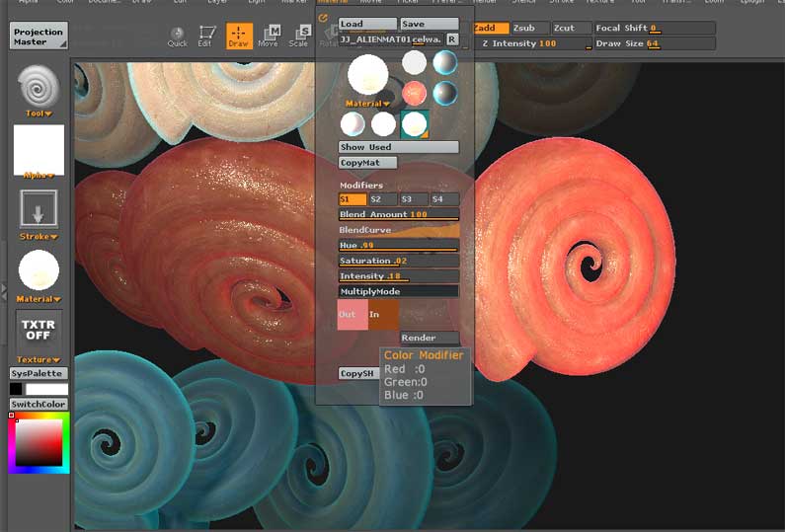Click the pink Out color swatch
785x532 pixels.
click(x=353, y=314)
